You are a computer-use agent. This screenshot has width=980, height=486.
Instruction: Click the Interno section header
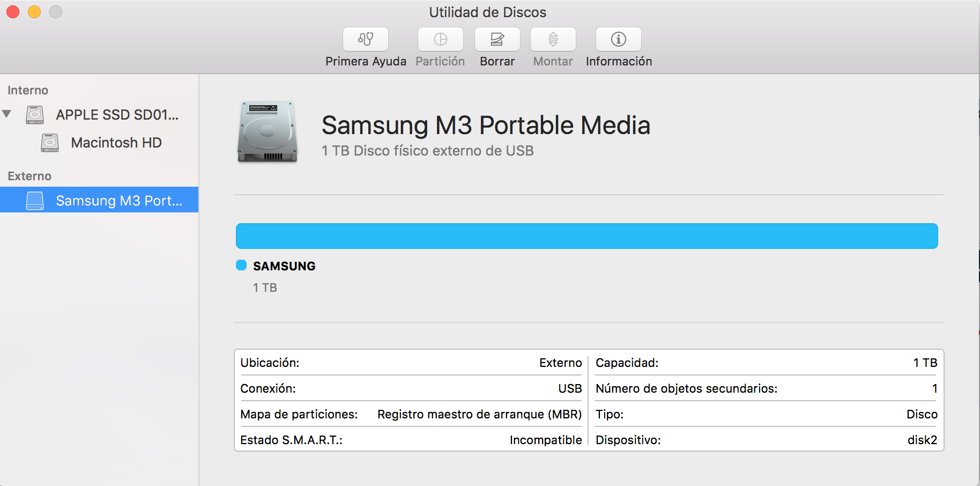tap(28, 90)
